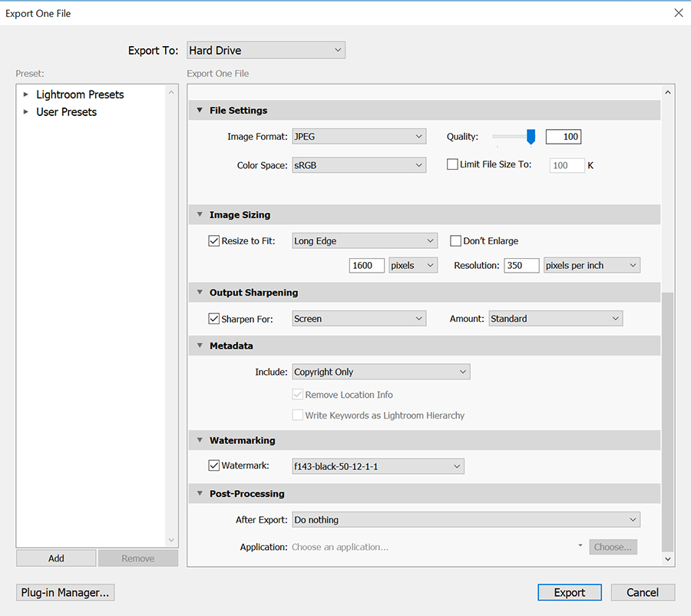691x616 pixels.
Task: Click the Export button
Action: click(x=570, y=592)
